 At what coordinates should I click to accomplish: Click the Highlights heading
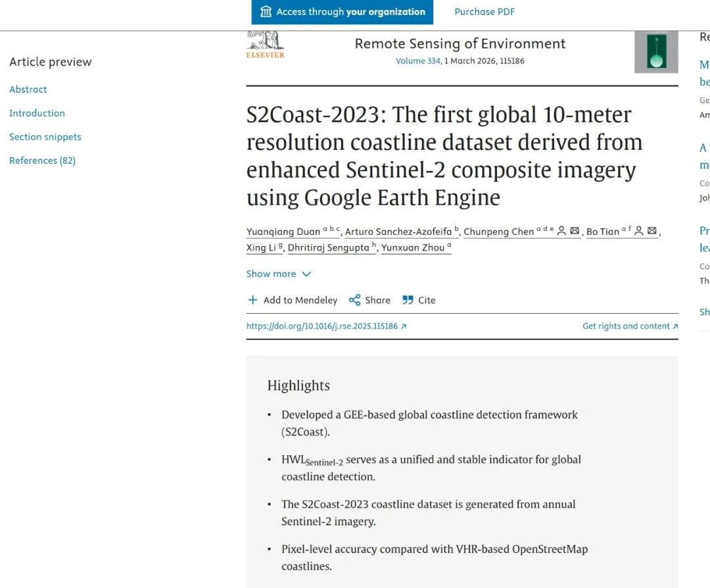(298, 385)
